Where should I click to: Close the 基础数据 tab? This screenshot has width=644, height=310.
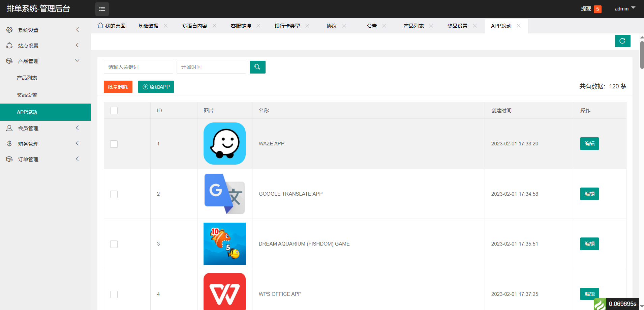165,26
